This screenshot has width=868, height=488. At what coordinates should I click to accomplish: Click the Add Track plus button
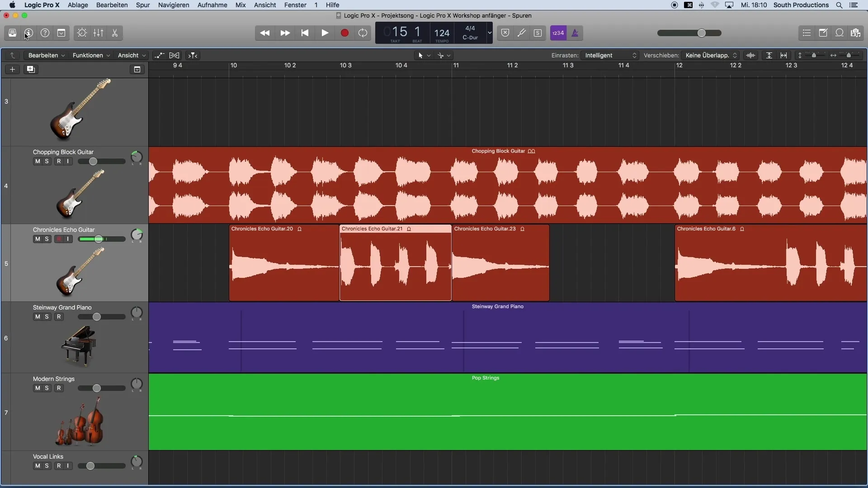12,69
